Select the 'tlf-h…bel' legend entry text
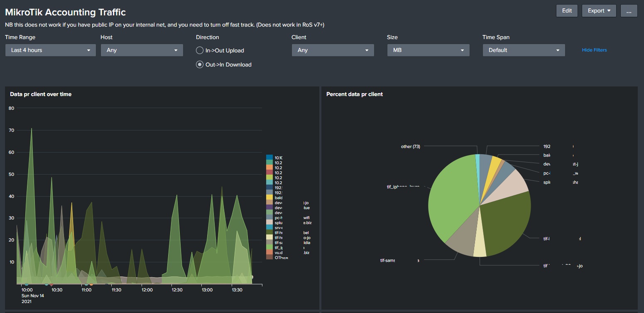 pos(292,232)
